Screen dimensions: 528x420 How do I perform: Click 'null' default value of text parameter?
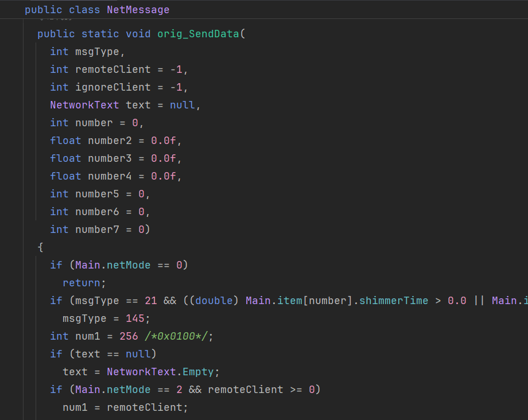tap(182, 105)
